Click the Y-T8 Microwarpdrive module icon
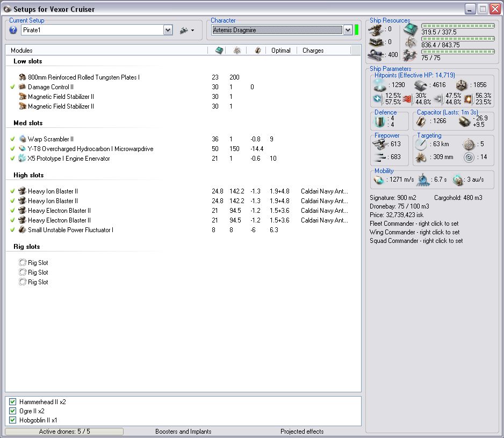 pyautogui.click(x=23, y=149)
